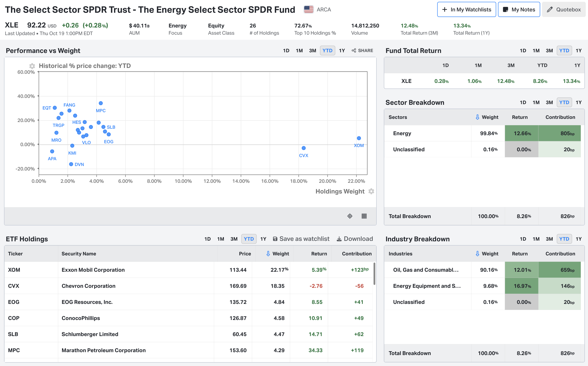Click the ETF Holdings table scrollbar
Image resolution: width=588 pixels, height=366 pixels.
pos(374,274)
